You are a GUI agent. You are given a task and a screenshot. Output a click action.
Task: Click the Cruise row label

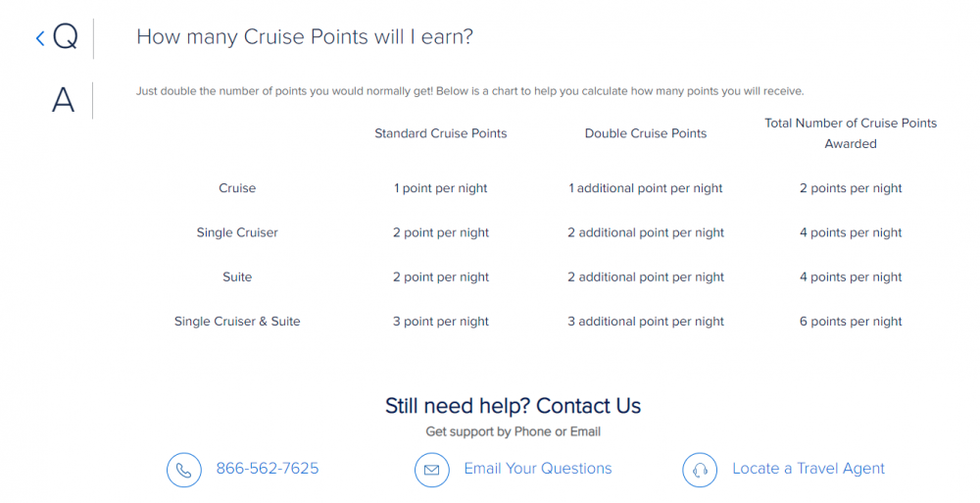point(237,188)
